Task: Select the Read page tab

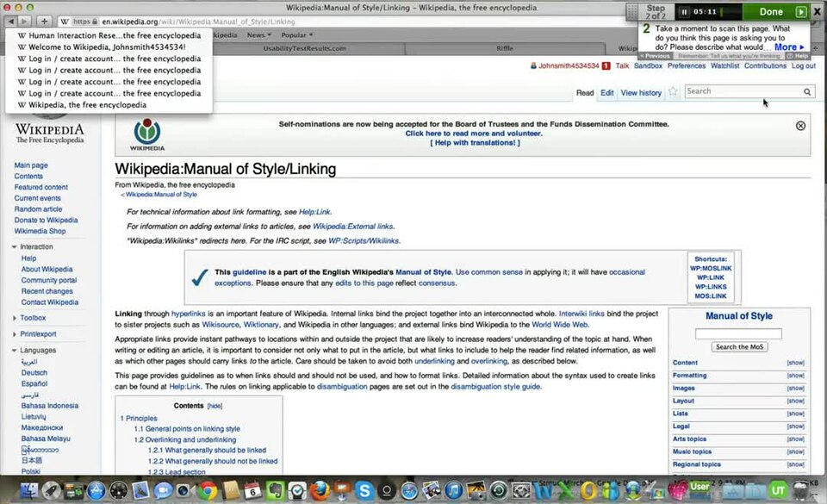Action: click(x=585, y=93)
